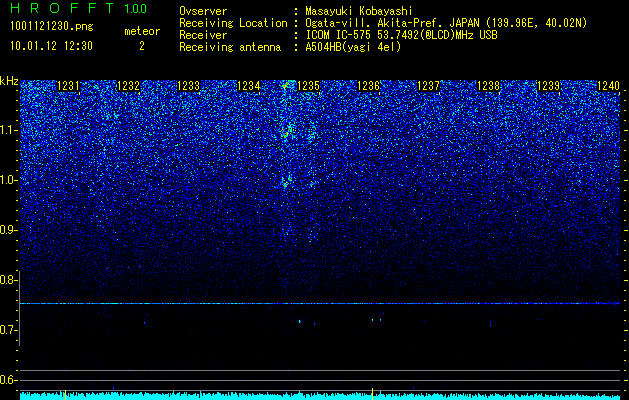629x400 pixels.
Task: Click the 'Ovserver' field label
Action: (203, 11)
